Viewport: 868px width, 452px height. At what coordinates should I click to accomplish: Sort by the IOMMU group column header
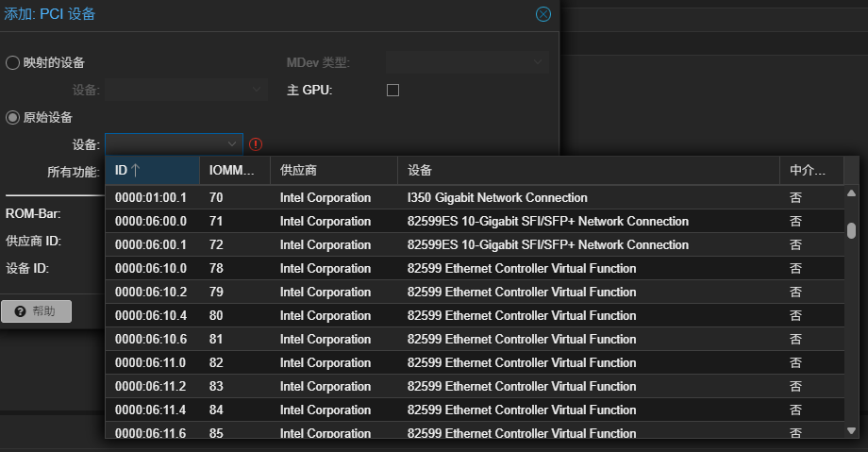click(x=233, y=171)
